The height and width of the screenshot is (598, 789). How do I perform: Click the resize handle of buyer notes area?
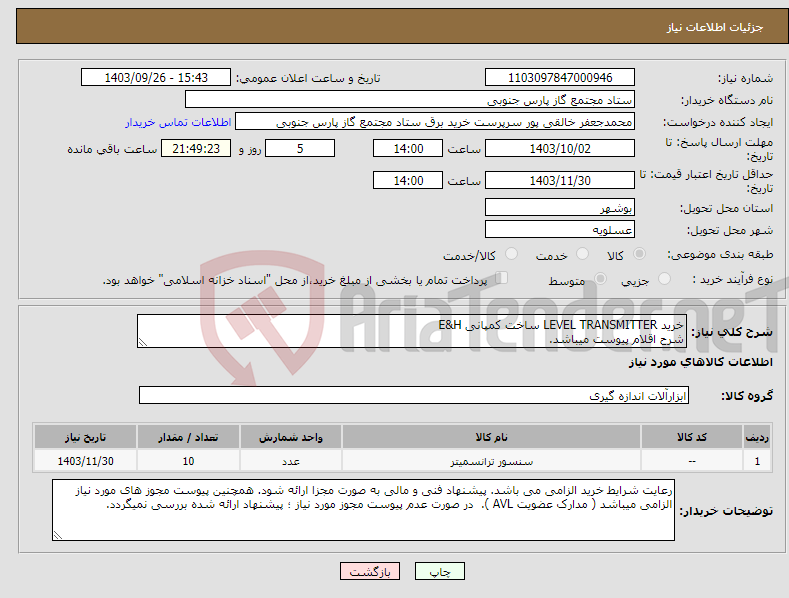coord(58,535)
